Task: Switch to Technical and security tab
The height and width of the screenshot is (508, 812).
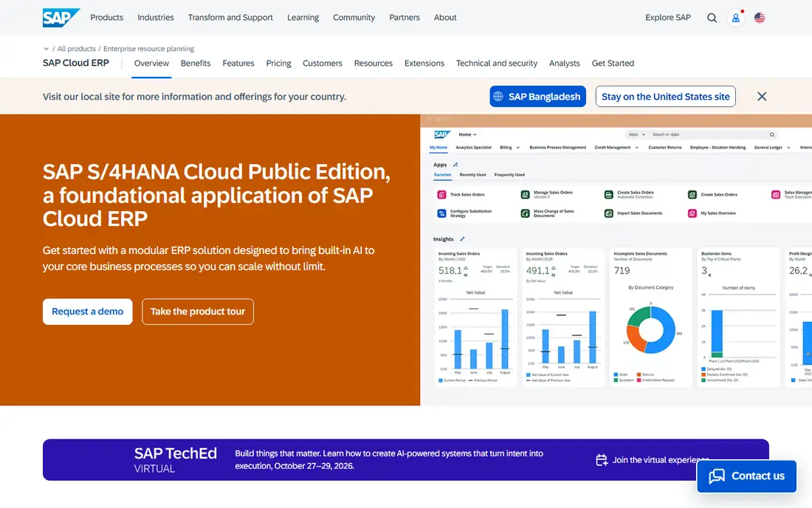Action: click(497, 63)
